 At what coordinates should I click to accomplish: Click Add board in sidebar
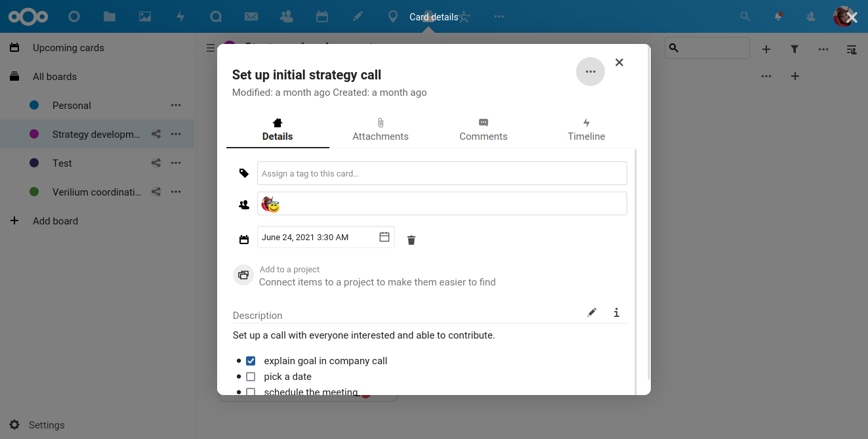(x=55, y=221)
